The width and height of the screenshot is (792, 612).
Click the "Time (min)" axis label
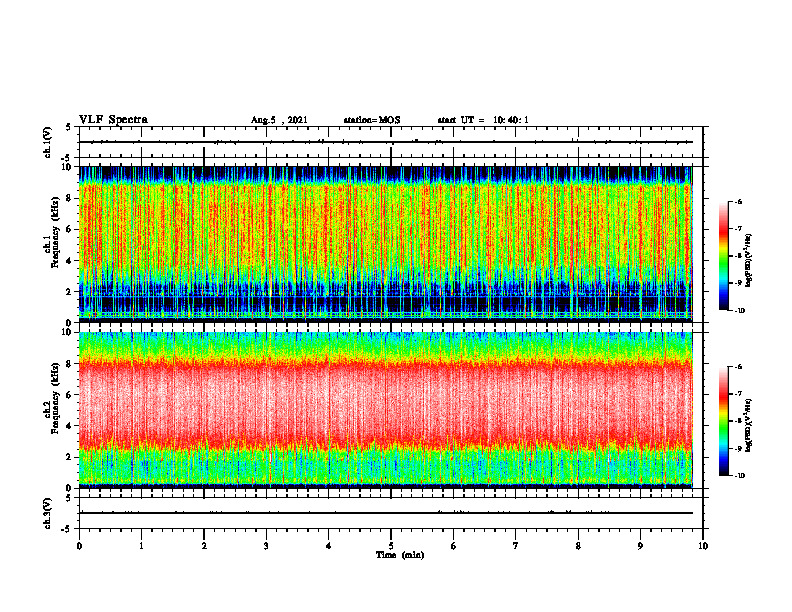400,555
